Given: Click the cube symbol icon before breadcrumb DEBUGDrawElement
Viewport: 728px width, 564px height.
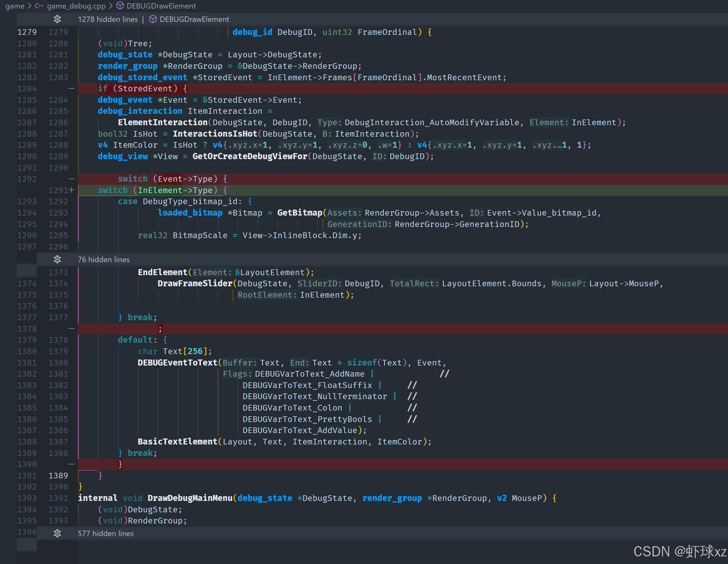Looking at the screenshot, I should pyautogui.click(x=120, y=6).
